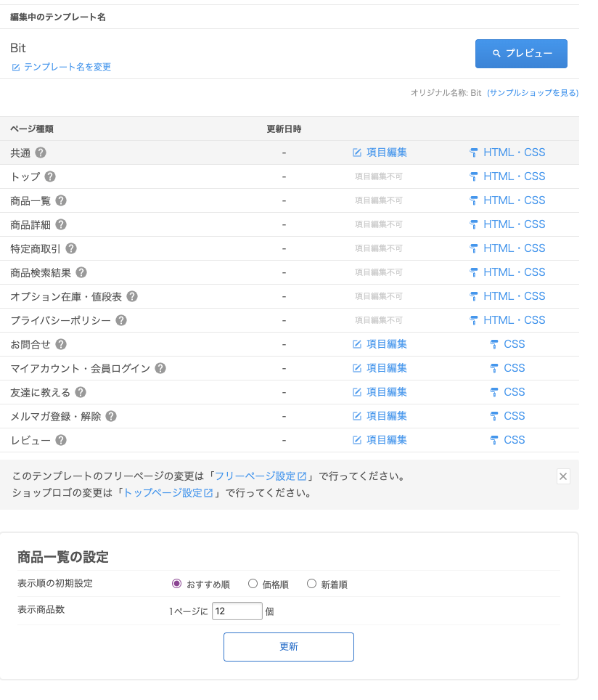Open 項目編集 for マイアカウント・会員ログイン
Viewport: 598px width, 700px height.
(x=380, y=368)
